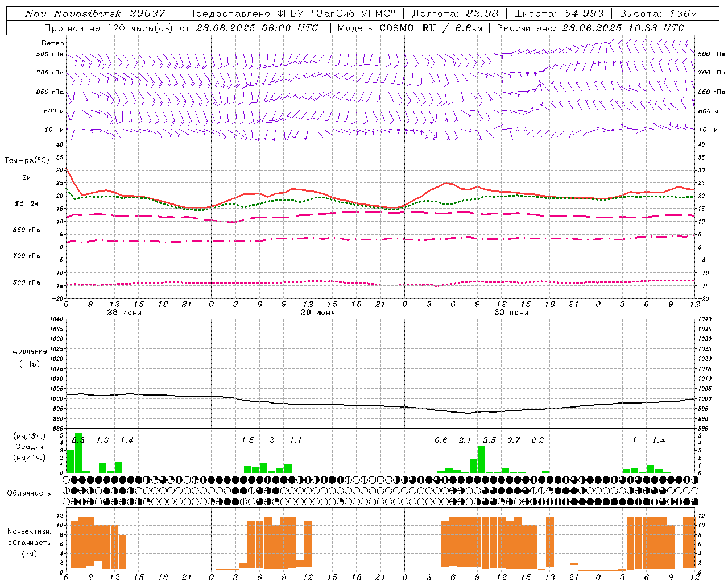This screenshot has width=728, height=582.
Task: Click the 1.1 precipitation total value
Action: point(296,440)
